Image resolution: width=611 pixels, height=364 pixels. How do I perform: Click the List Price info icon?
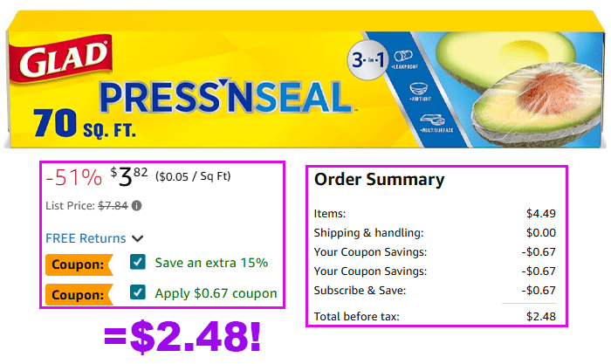tap(137, 206)
